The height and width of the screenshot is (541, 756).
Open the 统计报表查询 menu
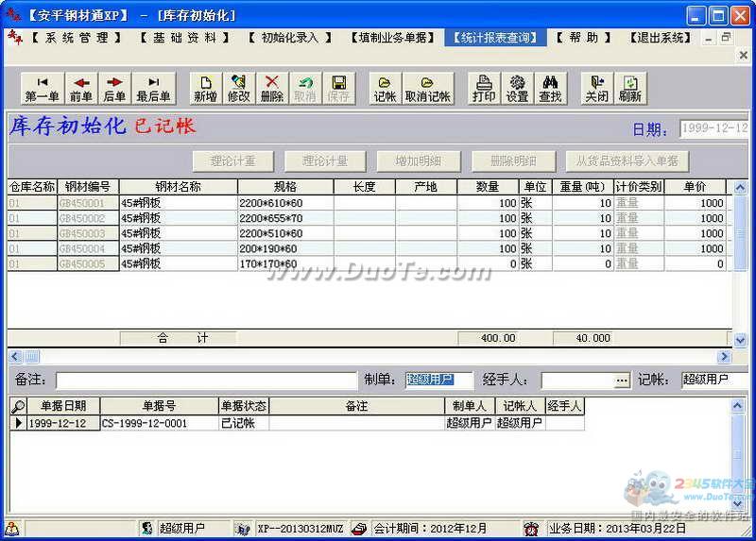point(495,38)
